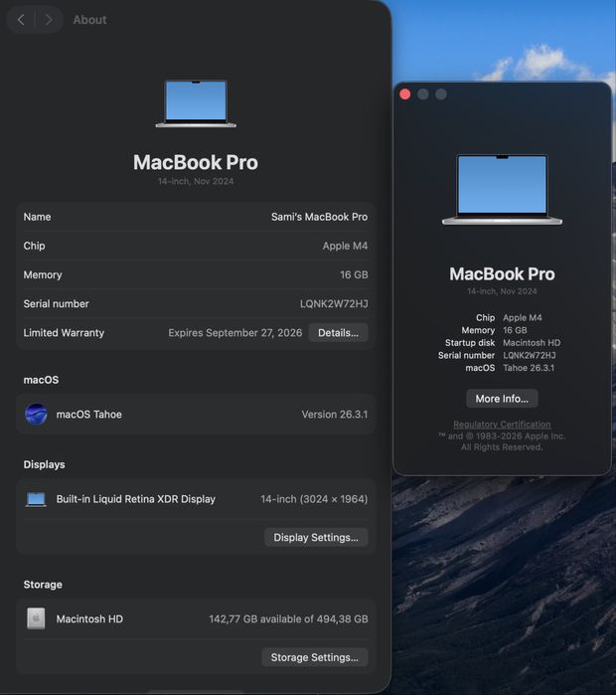Click 14-inch, Nov 2024 in About This Mac

point(502,291)
